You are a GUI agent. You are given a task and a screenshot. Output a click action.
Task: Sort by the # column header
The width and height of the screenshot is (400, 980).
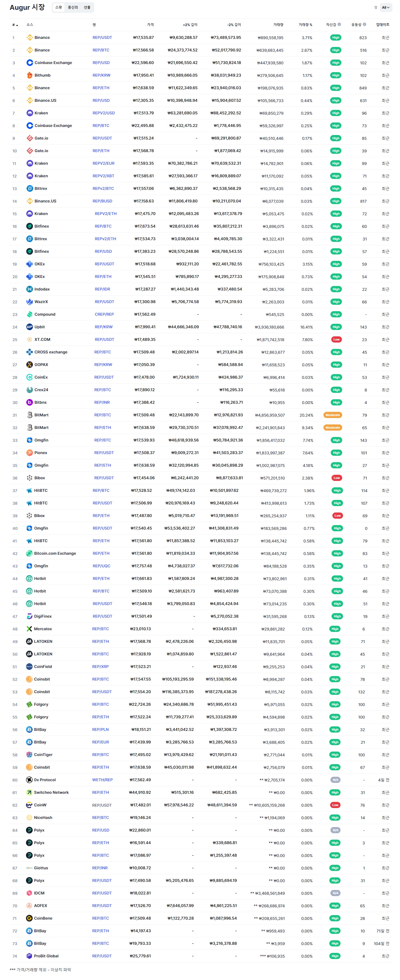(x=15, y=25)
